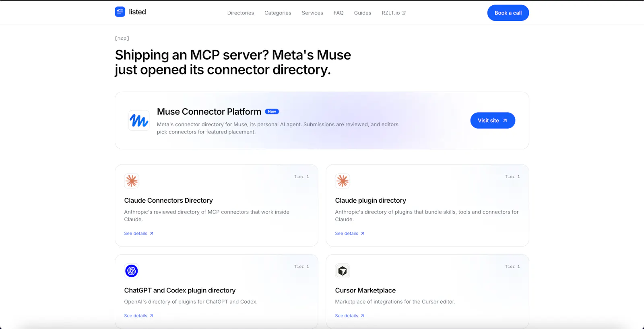Open See details for ChatGPT and Codex
Screen dimensions: 644x329
pyautogui.click(x=138, y=316)
